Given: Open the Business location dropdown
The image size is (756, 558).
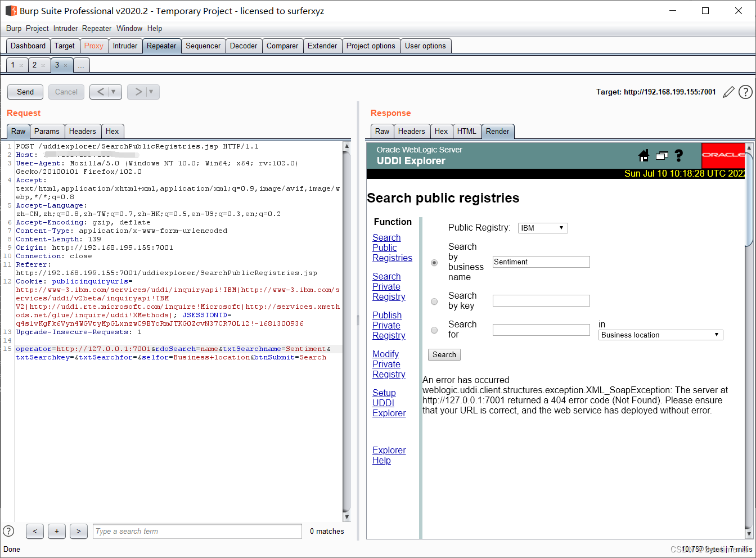Looking at the screenshot, I should pyautogui.click(x=660, y=335).
